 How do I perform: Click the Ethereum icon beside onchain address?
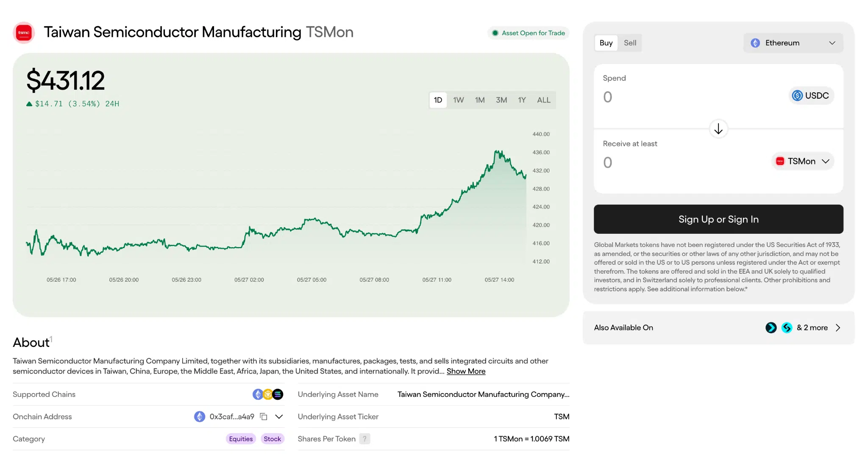(x=200, y=417)
